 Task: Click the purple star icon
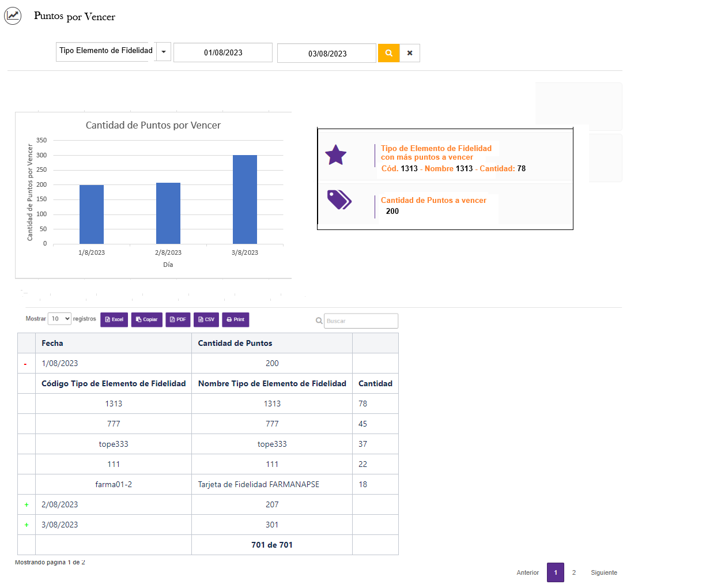[336, 155]
